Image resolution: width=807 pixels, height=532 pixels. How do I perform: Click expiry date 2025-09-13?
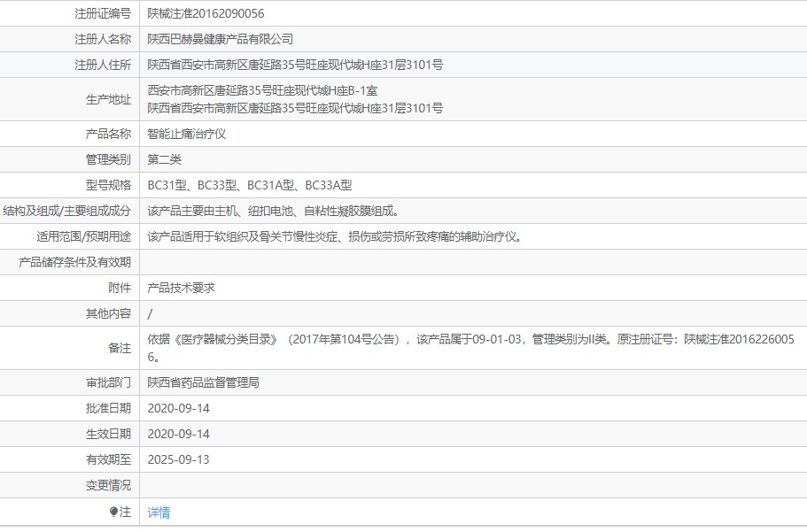179,460
